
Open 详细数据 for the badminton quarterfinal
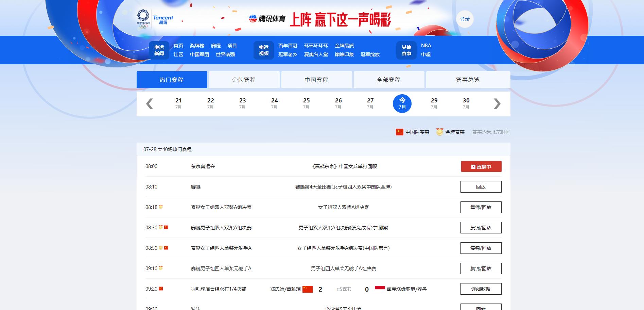tap(481, 289)
